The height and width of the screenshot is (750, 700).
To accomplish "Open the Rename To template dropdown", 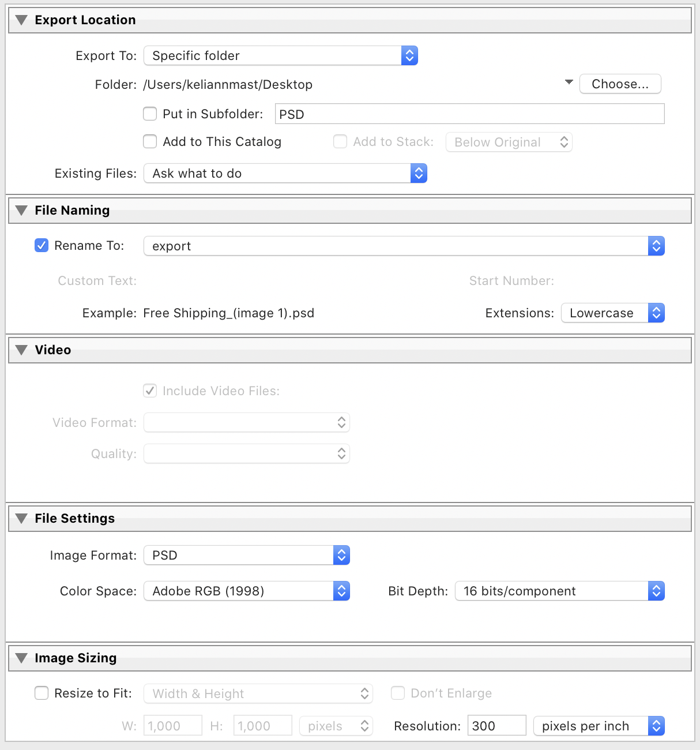I will point(404,246).
